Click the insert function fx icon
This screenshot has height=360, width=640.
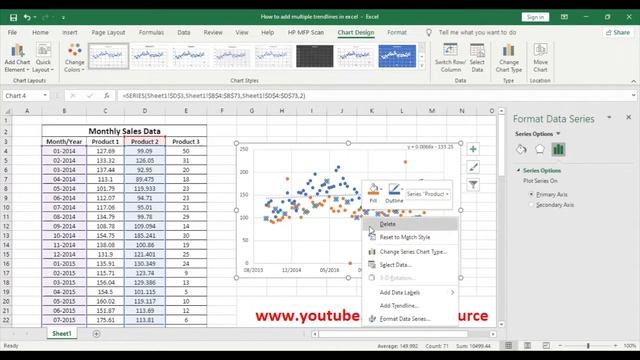click(107, 96)
